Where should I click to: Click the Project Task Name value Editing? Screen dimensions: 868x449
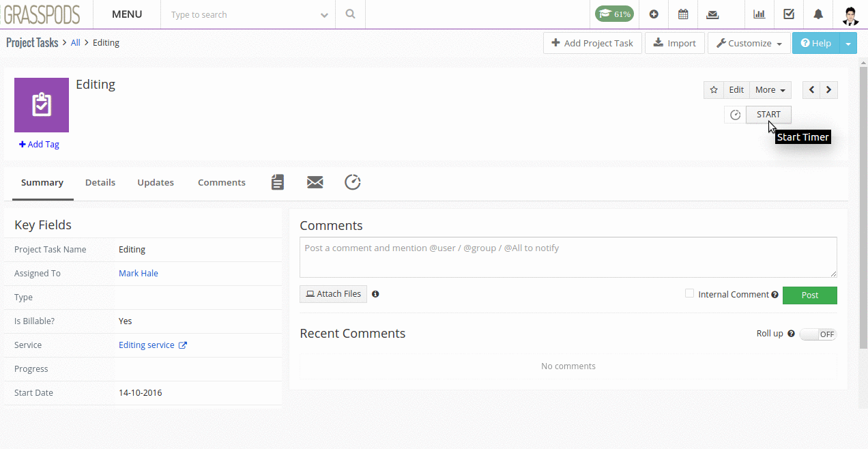(x=132, y=250)
